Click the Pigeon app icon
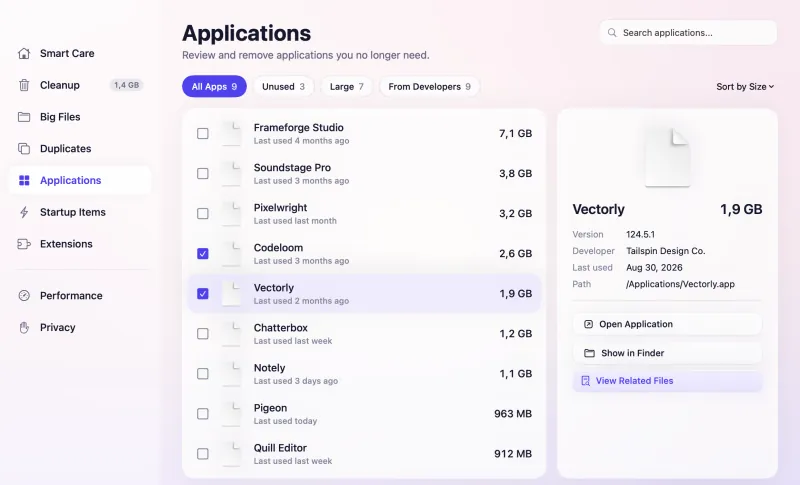This screenshot has height=485, width=800. 231,414
